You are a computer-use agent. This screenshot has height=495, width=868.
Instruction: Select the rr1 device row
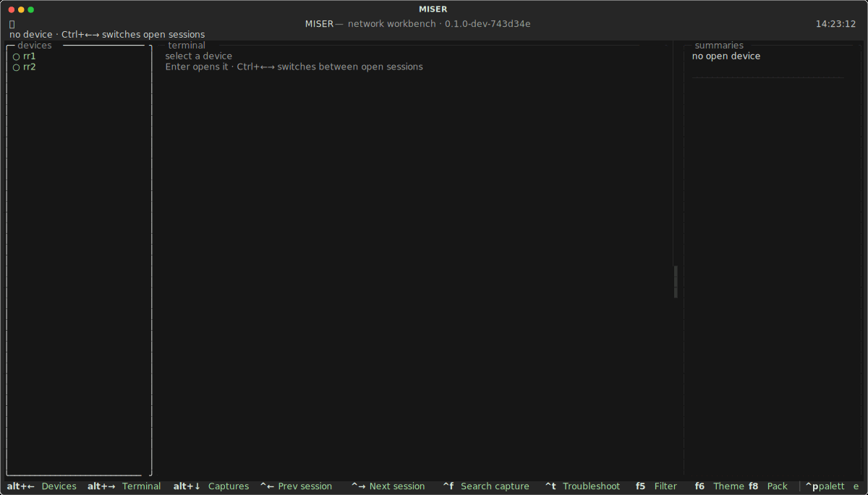pos(79,56)
